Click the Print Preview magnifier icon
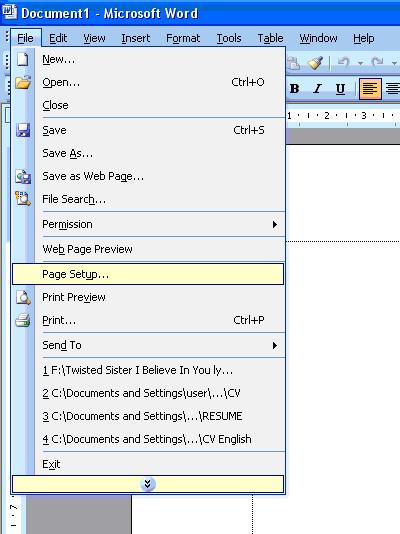 pyautogui.click(x=23, y=297)
